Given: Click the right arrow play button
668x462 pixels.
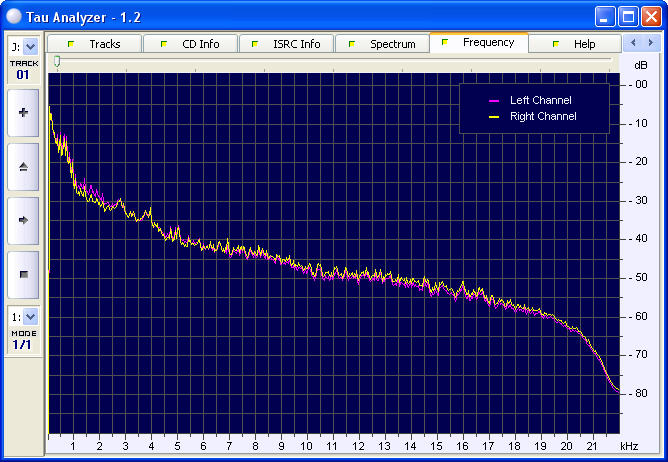Looking at the screenshot, I should point(23,220).
